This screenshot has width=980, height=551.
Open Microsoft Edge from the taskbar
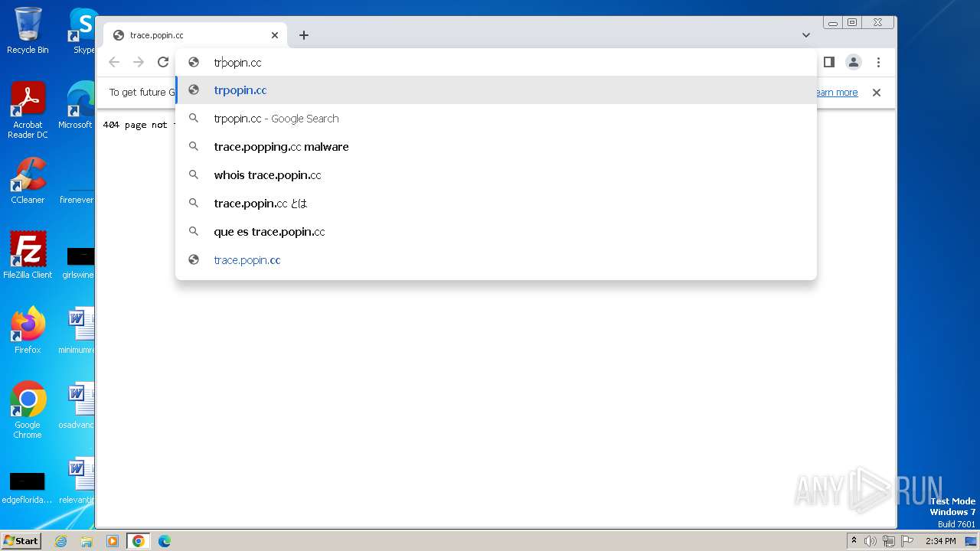point(165,541)
